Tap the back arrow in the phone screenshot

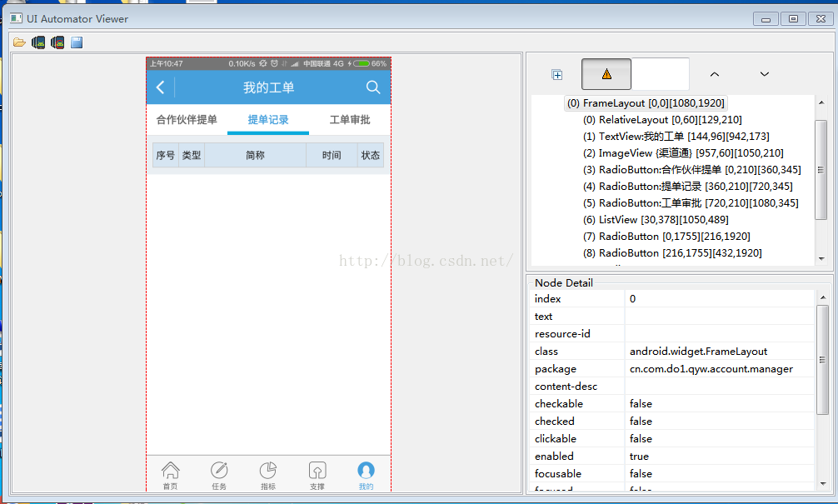[x=160, y=87]
